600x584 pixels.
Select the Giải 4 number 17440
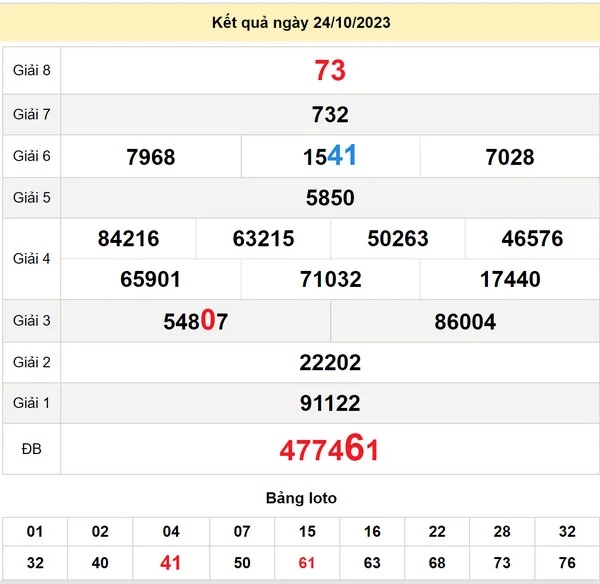point(510,280)
